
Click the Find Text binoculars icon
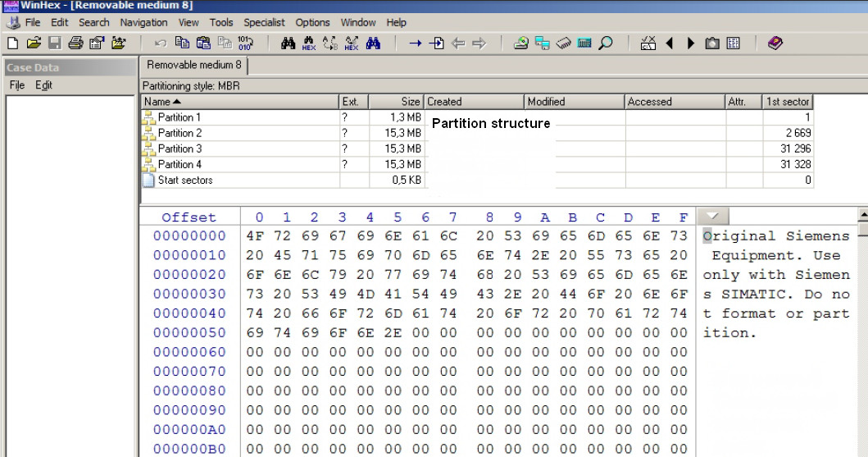tap(288, 43)
